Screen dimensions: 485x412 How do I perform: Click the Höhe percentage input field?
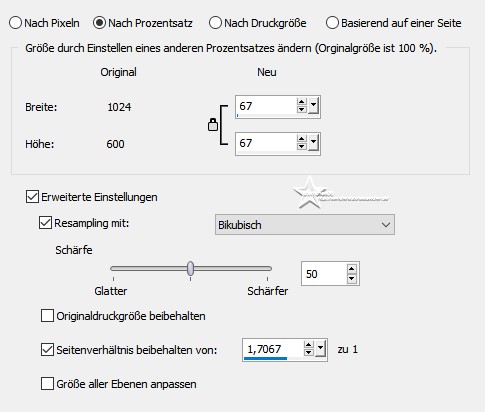(x=266, y=144)
